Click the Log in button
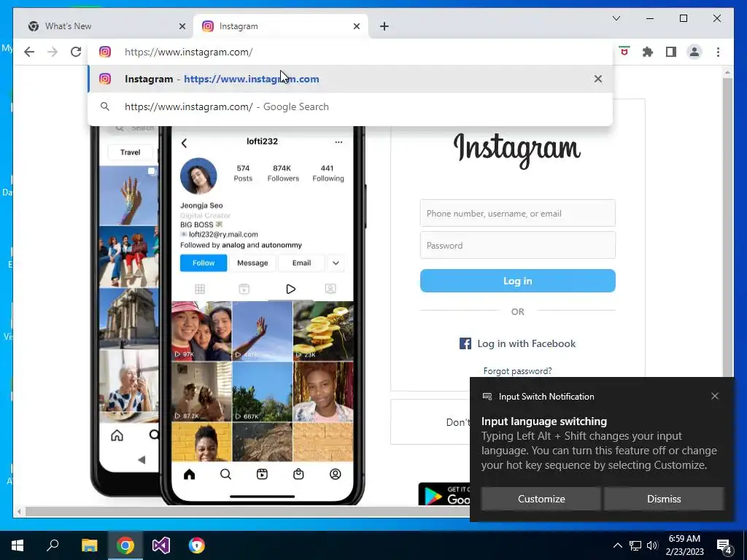 518,281
